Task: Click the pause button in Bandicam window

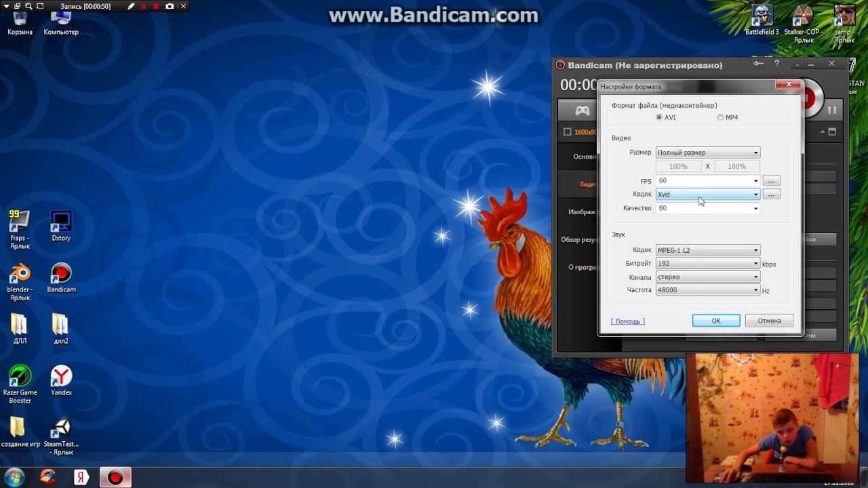Action: [x=832, y=110]
